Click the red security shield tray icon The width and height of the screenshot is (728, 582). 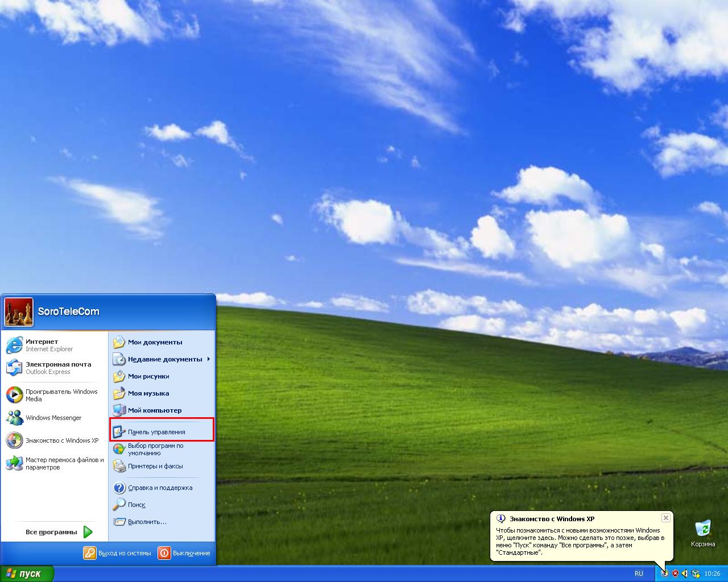pyautogui.click(x=675, y=573)
